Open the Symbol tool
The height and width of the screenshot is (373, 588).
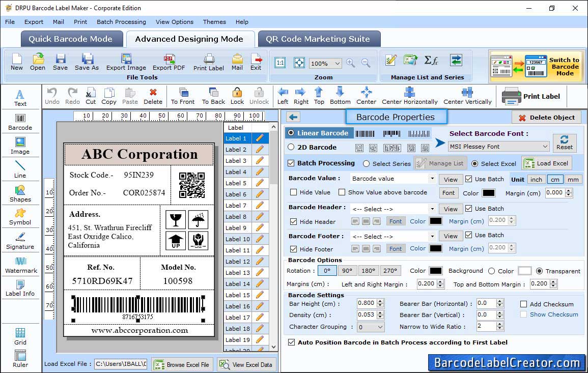pos(20,217)
